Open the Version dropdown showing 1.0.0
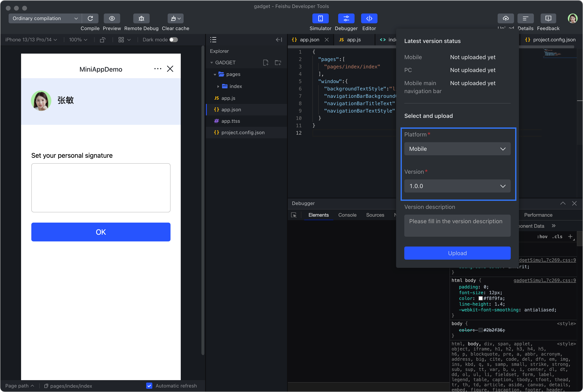Image resolution: width=583 pixels, height=392 pixels. pos(457,186)
